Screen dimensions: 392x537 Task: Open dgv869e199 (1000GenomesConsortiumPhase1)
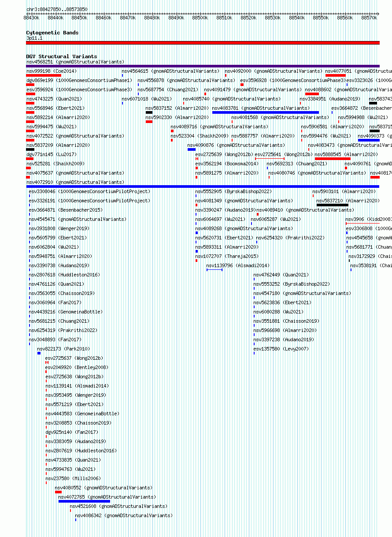click(79, 80)
